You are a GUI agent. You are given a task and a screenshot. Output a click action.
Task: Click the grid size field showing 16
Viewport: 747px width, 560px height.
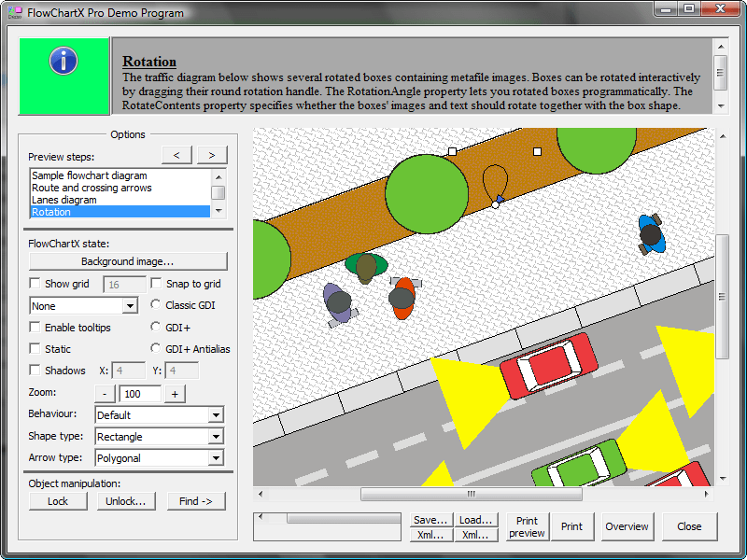[x=124, y=284]
